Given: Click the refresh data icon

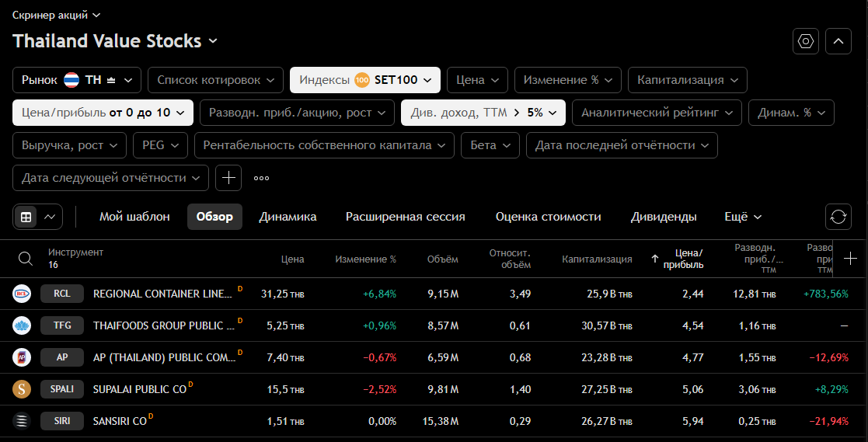Looking at the screenshot, I should [838, 217].
